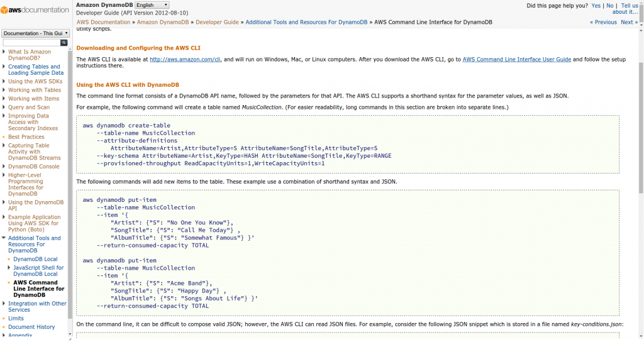644x342 pixels.
Task: Click the Amazon DynamoDB page title
Action: [104, 5]
